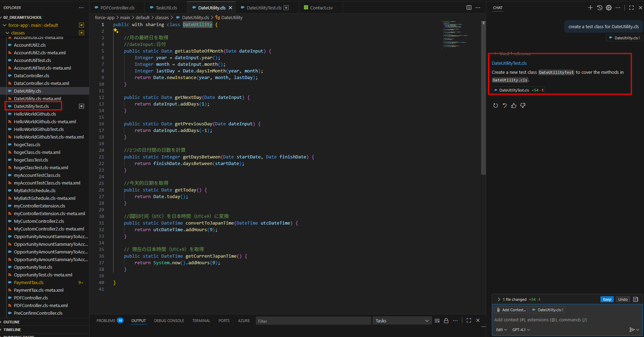The height and width of the screenshot is (337, 644).
Task: Clear the output panel contents
Action: pyautogui.click(x=437, y=321)
